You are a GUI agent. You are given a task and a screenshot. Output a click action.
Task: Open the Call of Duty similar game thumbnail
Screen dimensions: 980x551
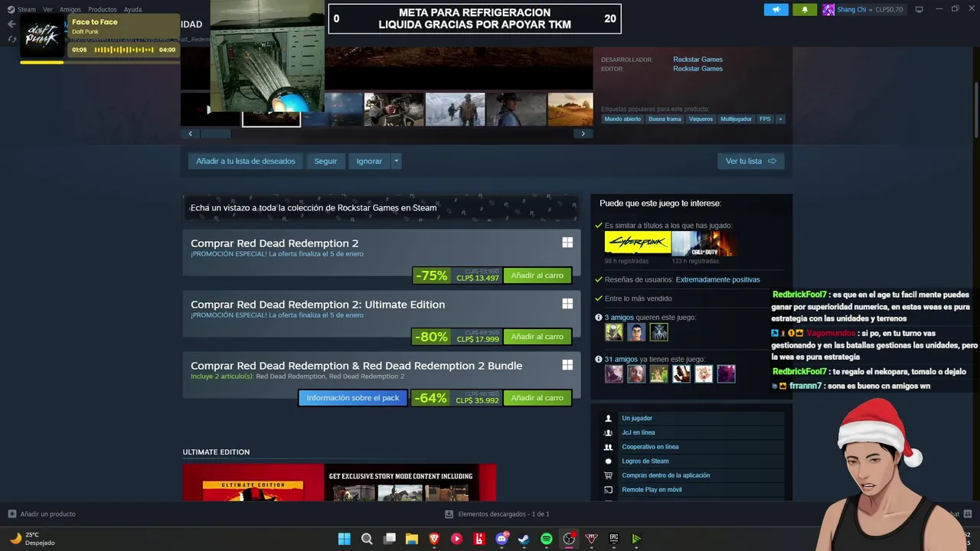[704, 243]
